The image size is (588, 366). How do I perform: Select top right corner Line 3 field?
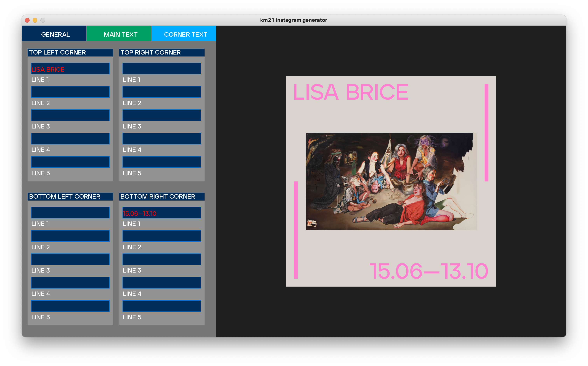(162, 115)
